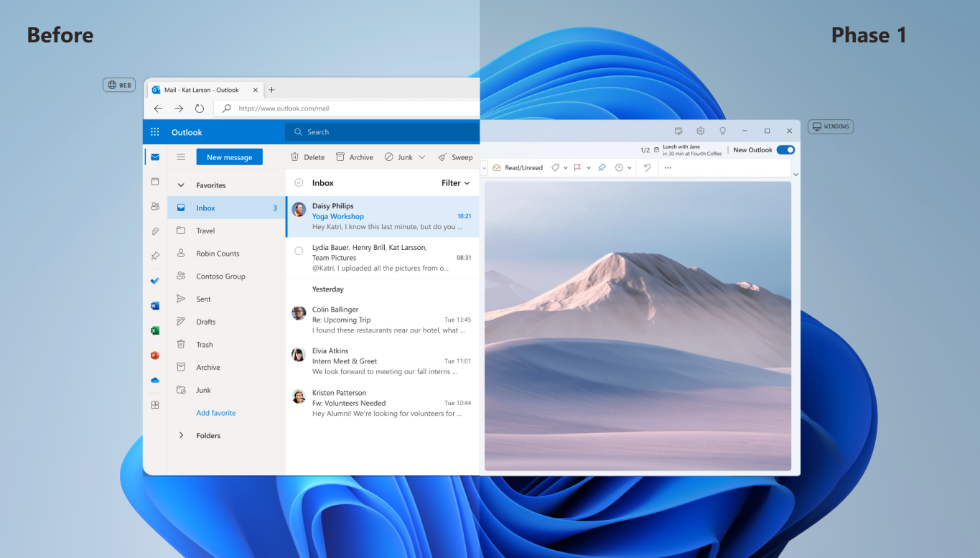
Task: Open the three-dots more options in toolbar
Action: pos(668,167)
